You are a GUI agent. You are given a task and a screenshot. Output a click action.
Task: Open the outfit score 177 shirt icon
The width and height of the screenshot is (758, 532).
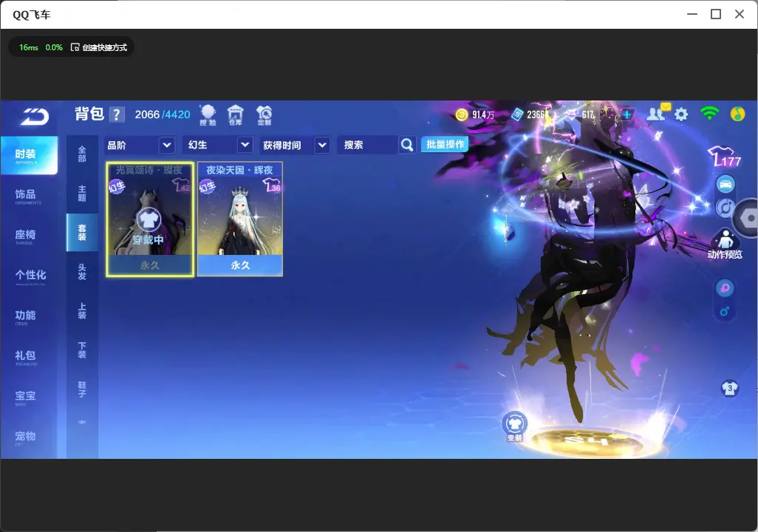tap(724, 157)
